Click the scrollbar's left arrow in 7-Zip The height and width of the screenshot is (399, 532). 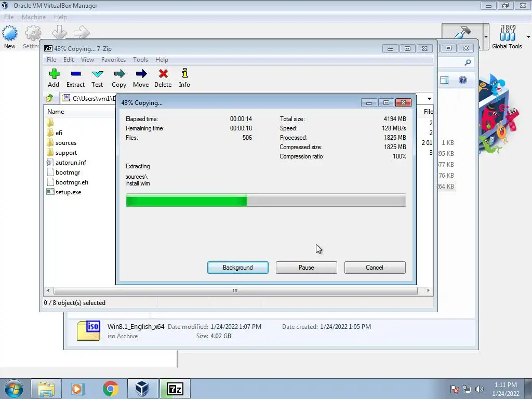pos(48,290)
